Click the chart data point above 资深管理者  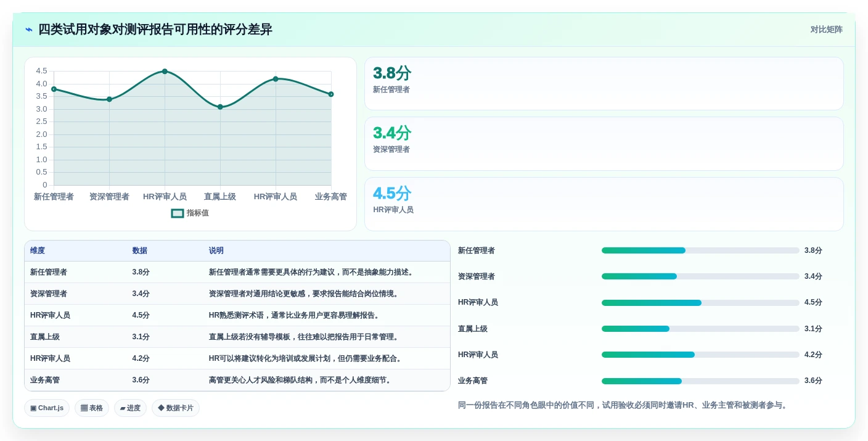(x=109, y=99)
